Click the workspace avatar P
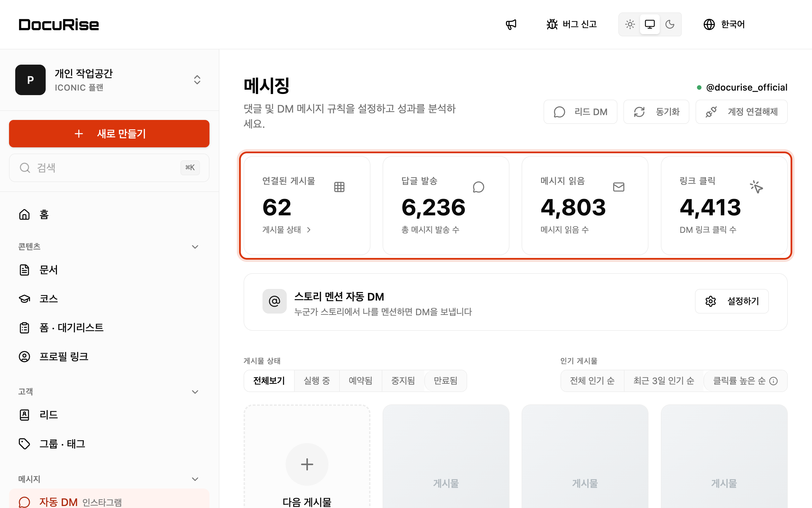Viewport: 812px width, 508px height. [30, 80]
